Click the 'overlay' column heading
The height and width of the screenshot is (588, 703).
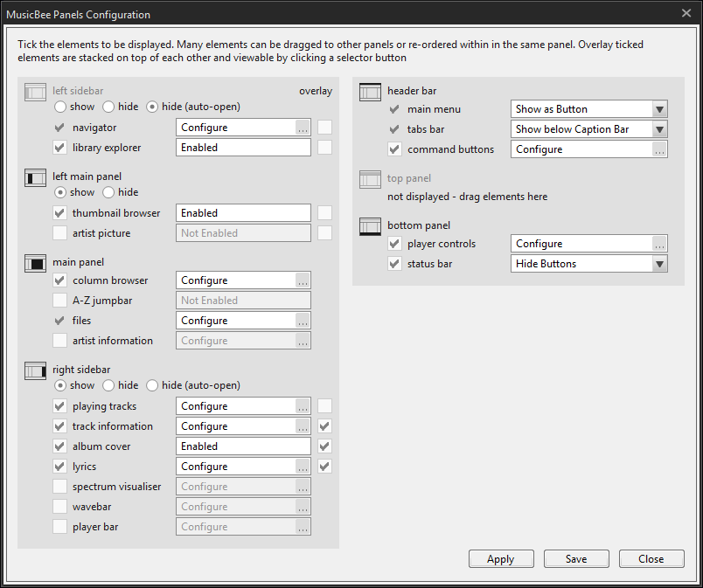tap(316, 91)
